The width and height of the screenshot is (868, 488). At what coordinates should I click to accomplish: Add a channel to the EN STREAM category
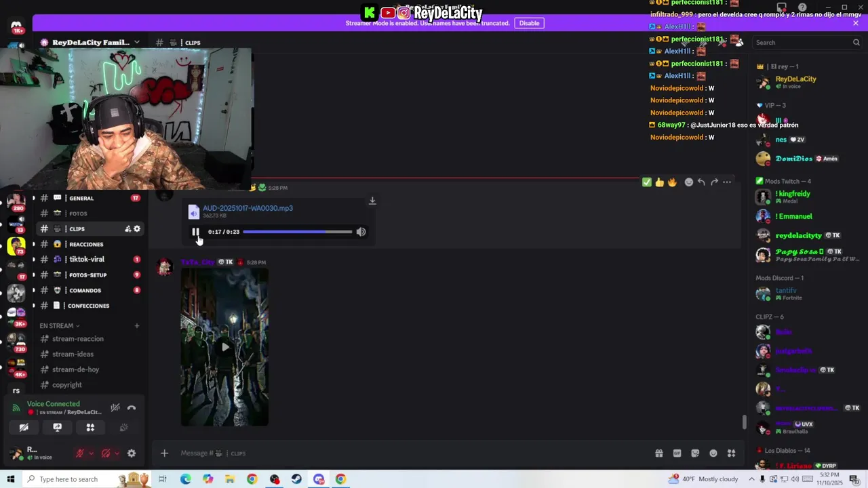click(136, 326)
